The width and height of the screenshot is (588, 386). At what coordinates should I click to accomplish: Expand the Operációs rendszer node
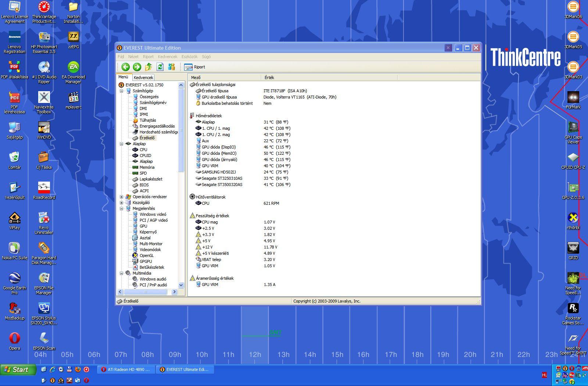(121, 197)
